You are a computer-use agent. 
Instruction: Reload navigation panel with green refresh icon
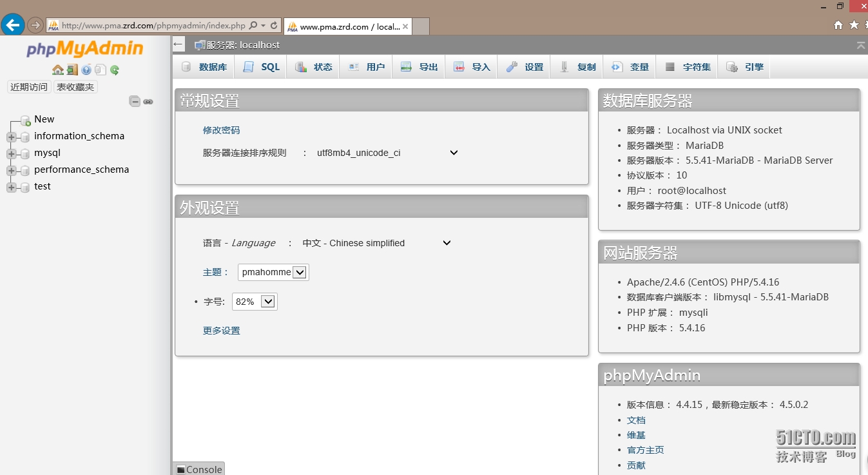click(x=115, y=70)
